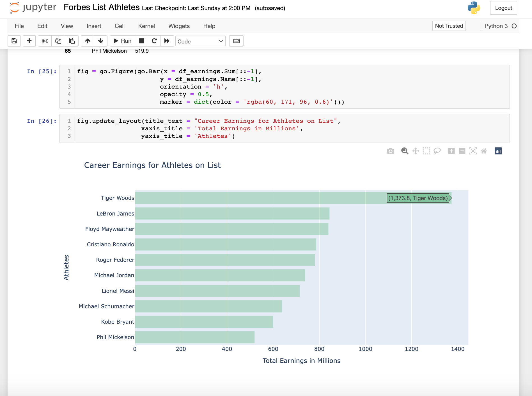Restart and run all with the fast-forward icon
The width and height of the screenshot is (532, 396).
[167, 41]
